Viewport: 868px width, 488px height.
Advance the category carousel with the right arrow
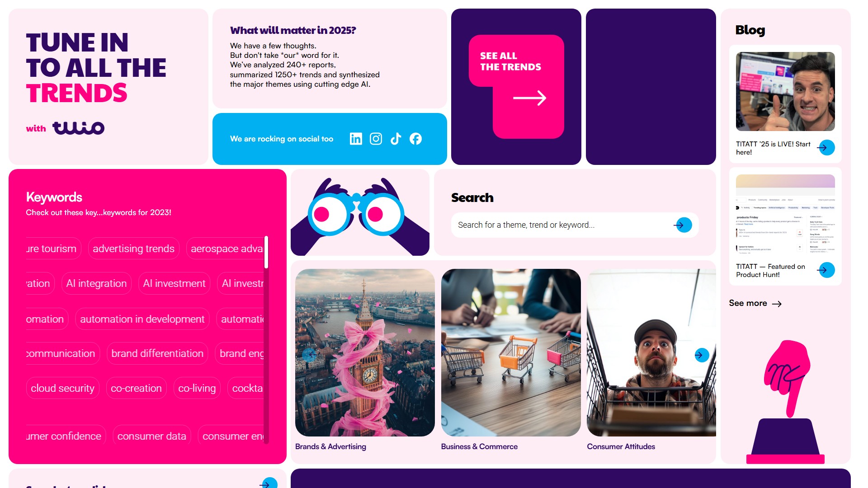[702, 355]
